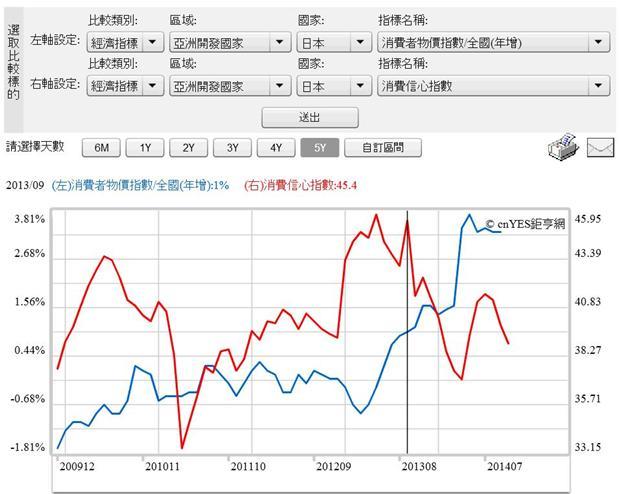Select the 4Y time range
Image resolution: width=620 pixels, height=494 pixels.
coord(276,148)
